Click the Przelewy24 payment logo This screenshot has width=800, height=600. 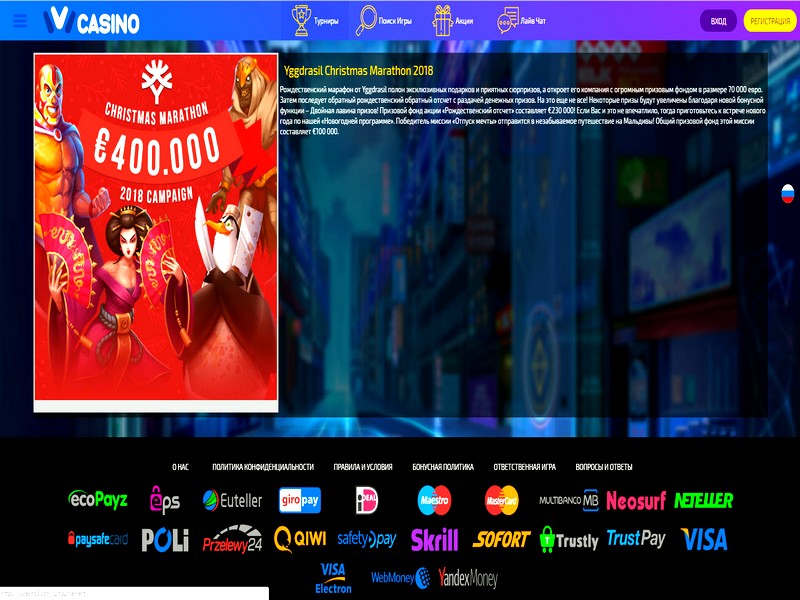232,539
